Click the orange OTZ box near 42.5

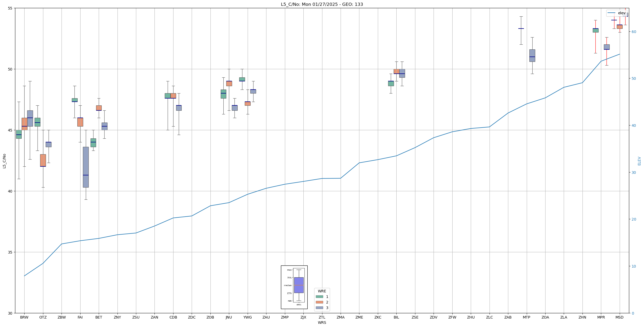click(x=43, y=160)
